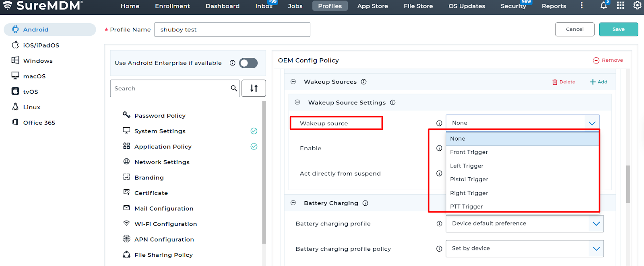Click the Profile Name text field

pos(232,30)
